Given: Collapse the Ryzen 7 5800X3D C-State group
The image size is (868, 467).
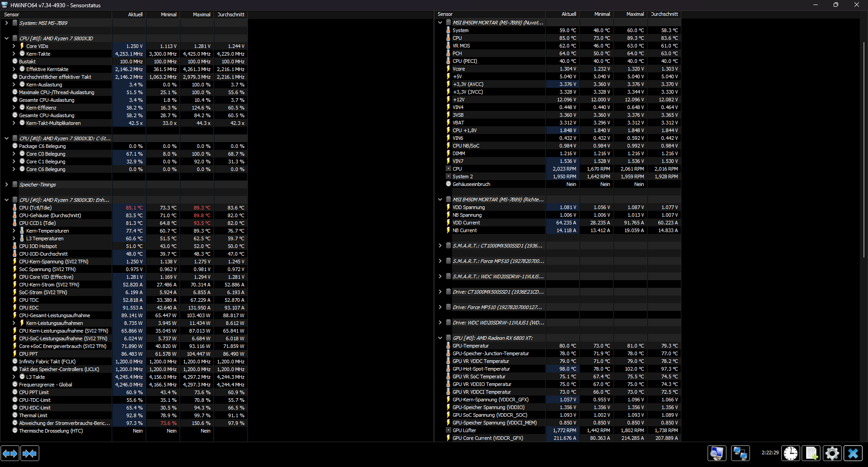Looking at the screenshot, I should [x=6, y=138].
